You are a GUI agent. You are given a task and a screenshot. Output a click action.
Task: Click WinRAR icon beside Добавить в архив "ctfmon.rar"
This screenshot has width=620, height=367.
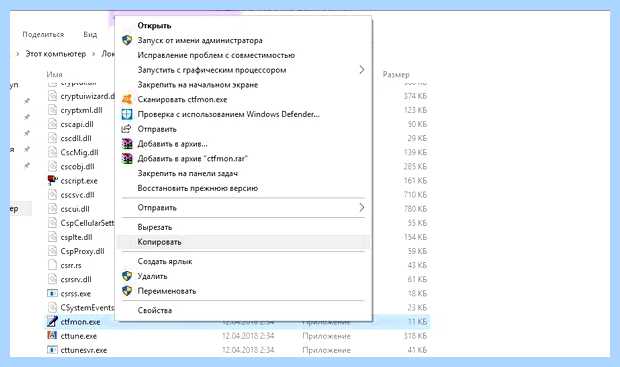point(127,159)
